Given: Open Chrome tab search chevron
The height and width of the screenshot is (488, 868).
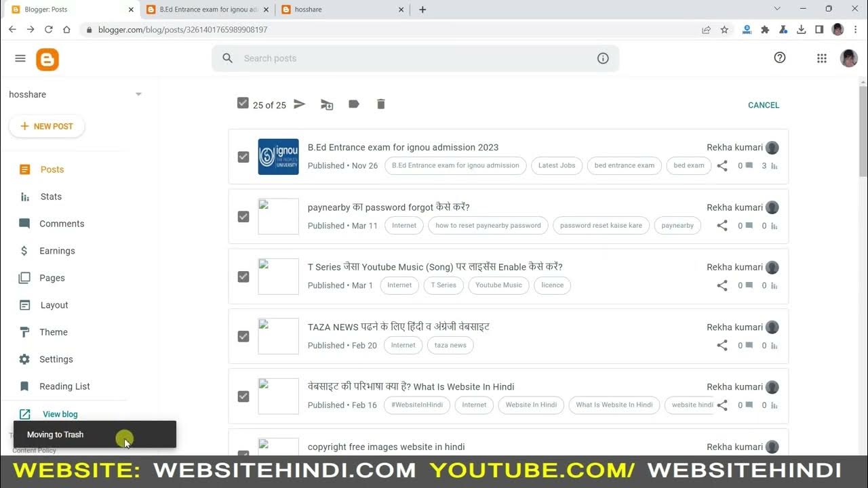Looking at the screenshot, I should [x=777, y=9].
